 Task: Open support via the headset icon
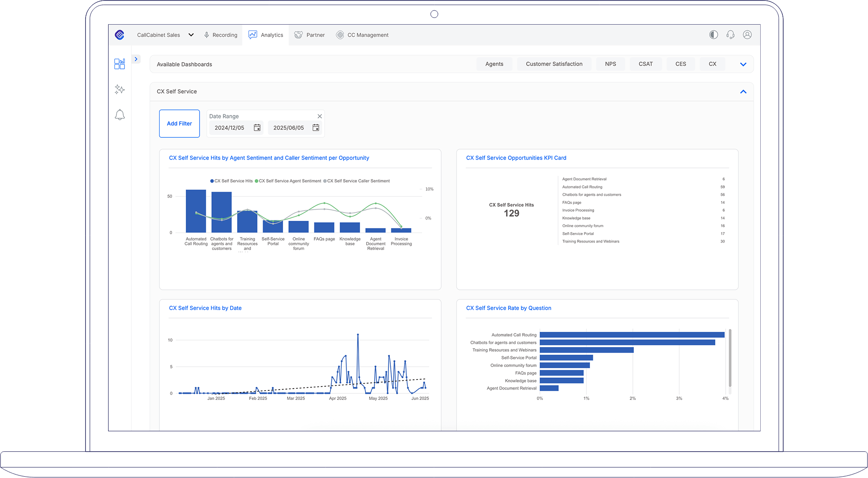pos(730,35)
